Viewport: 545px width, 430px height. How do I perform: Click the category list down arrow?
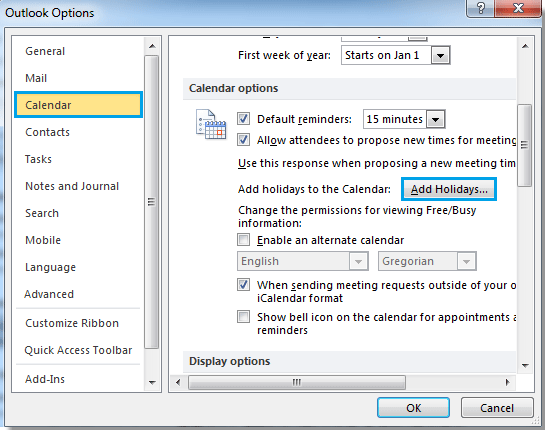pos(152,382)
